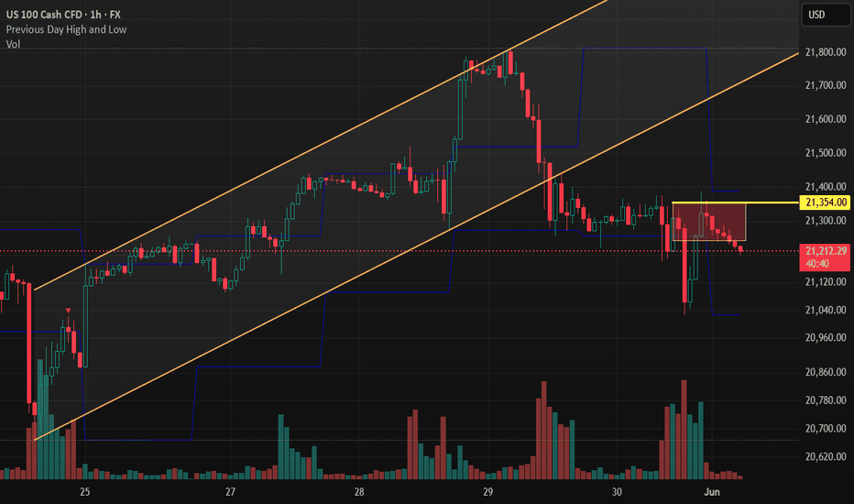Select the 21,120.00 price axis label
Screen dimensions: 854x504
point(826,281)
